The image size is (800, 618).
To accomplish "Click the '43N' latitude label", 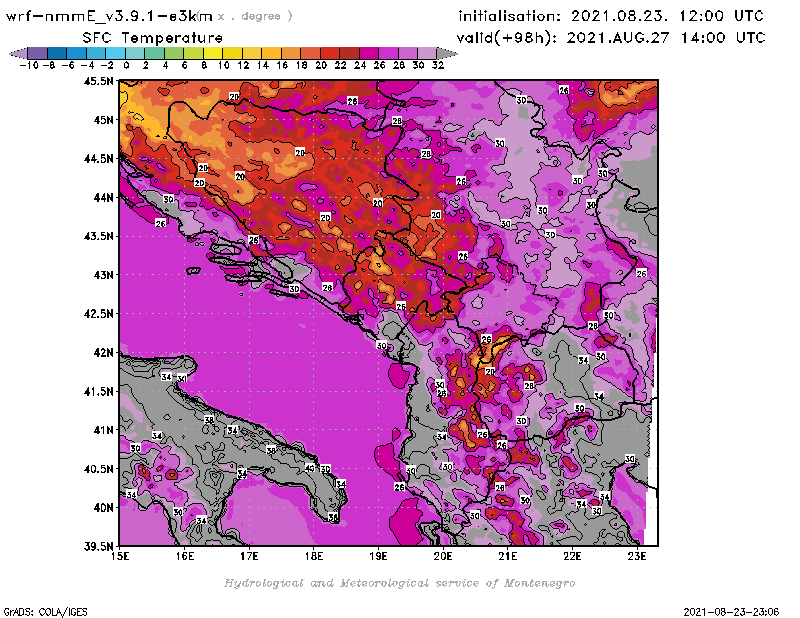I will 103,275.
